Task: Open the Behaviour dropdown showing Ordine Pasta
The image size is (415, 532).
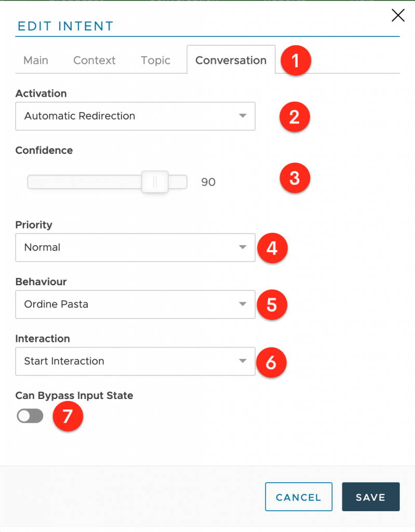Action: [x=135, y=304]
